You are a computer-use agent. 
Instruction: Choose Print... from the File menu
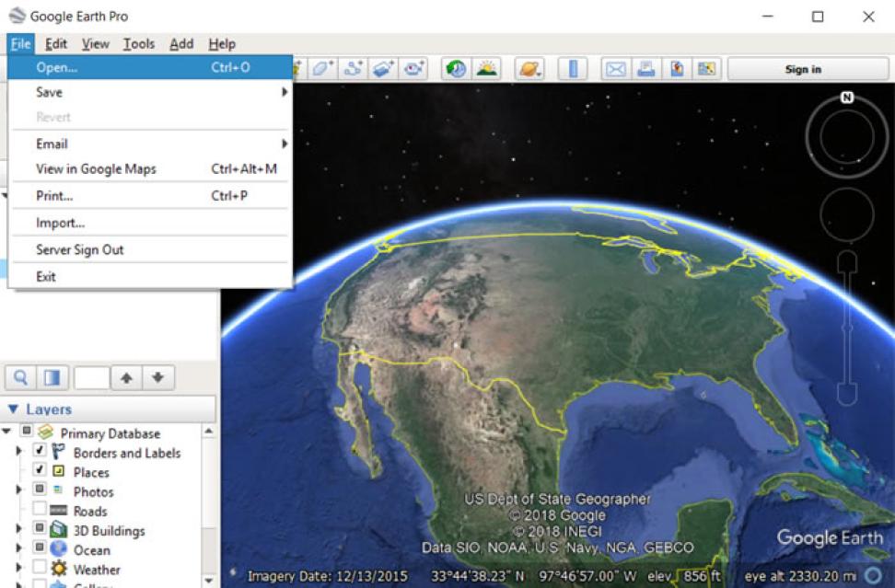(x=150, y=196)
